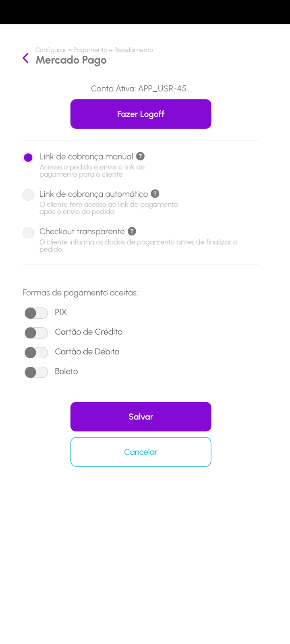The image size is (290, 644).
Task: Go back using the purple chevron arrow
Action: [x=25, y=58]
